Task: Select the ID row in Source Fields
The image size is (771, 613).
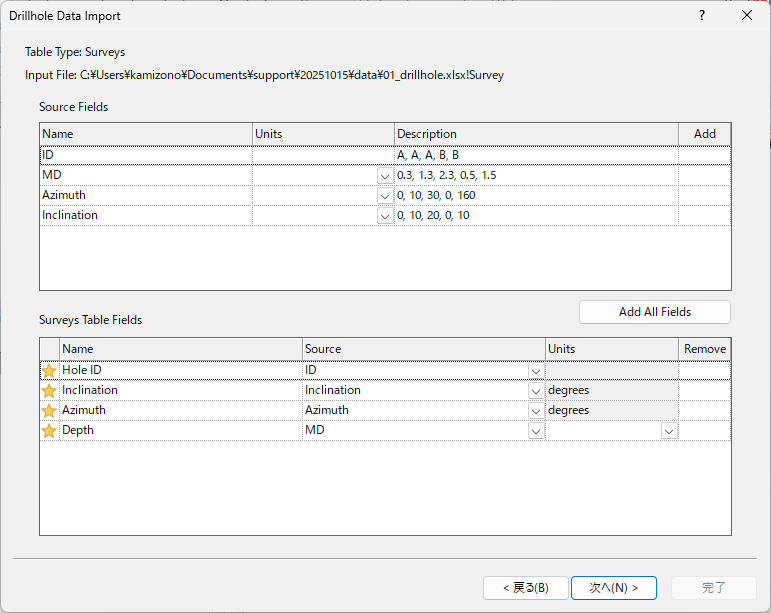Action: (145, 155)
